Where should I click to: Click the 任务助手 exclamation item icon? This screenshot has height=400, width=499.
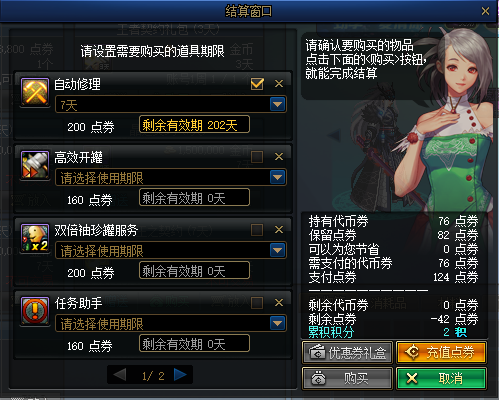coord(35,311)
